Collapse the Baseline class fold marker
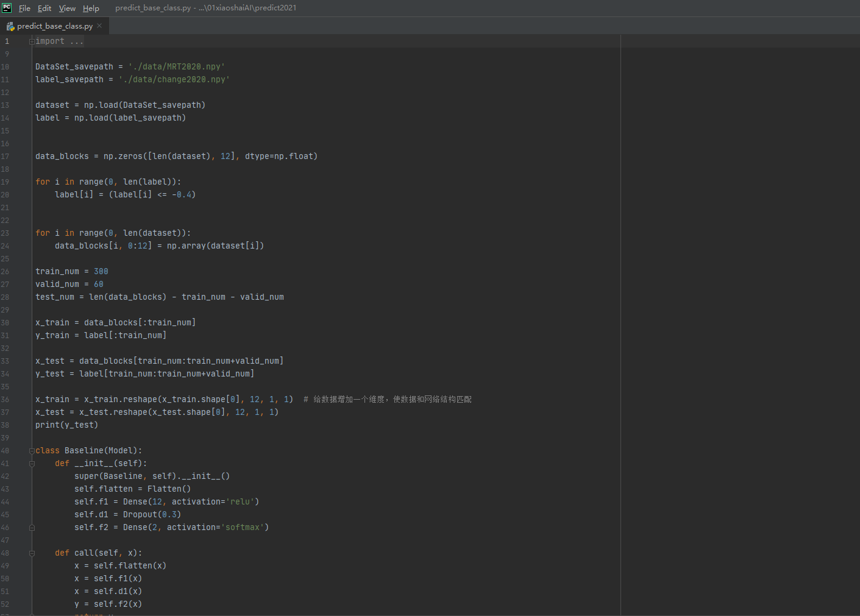 32,451
